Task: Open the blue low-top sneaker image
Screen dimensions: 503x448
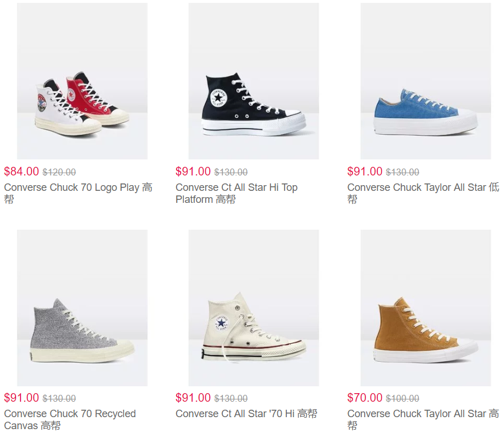Action: [x=426, y=81]
